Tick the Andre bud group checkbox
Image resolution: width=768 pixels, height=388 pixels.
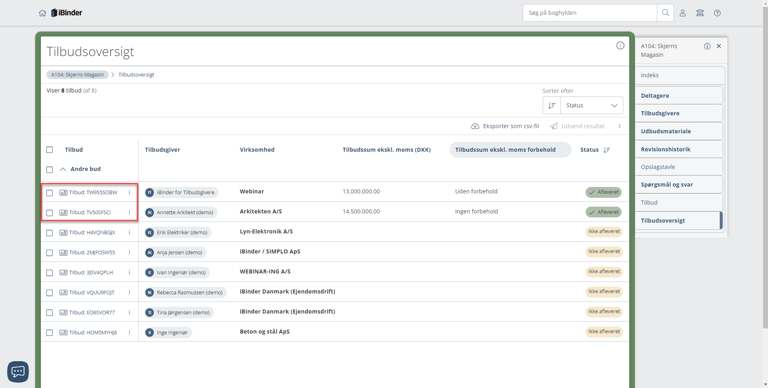tap(49, 170)
